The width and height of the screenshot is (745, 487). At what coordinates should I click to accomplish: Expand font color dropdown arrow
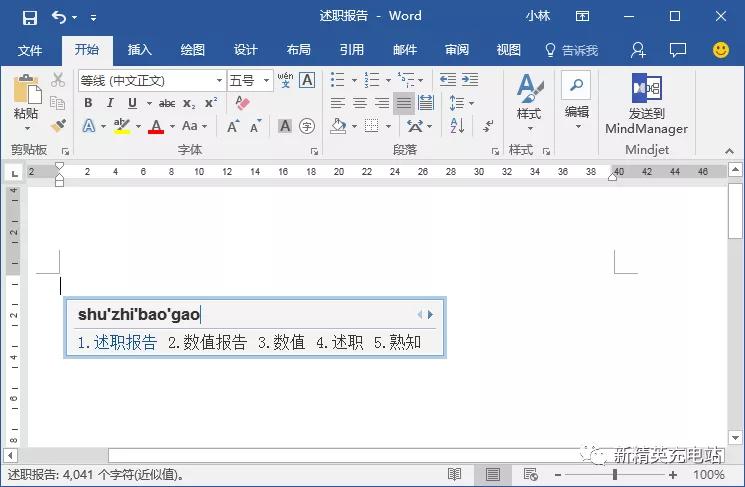pyautogui.click(x=172, y=126)
